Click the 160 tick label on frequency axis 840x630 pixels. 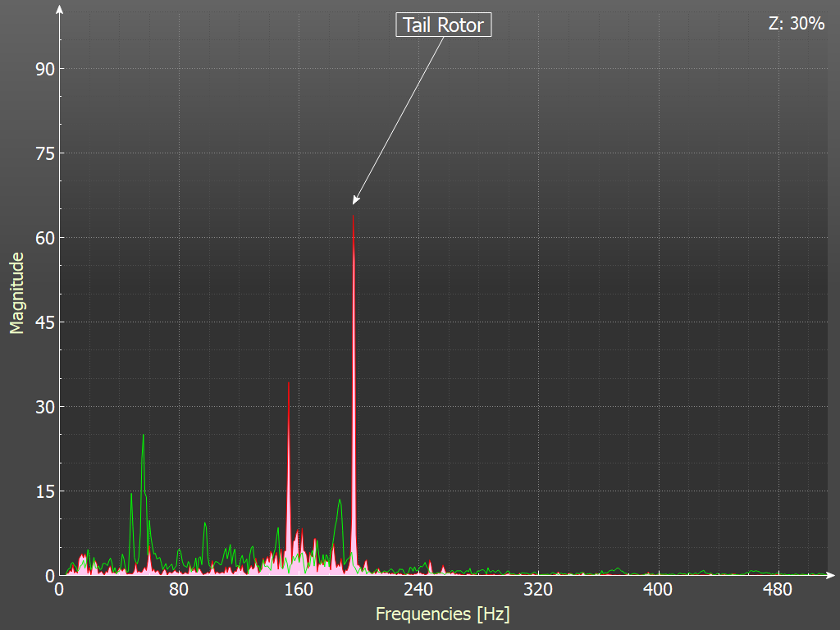[x=299, y=590]
